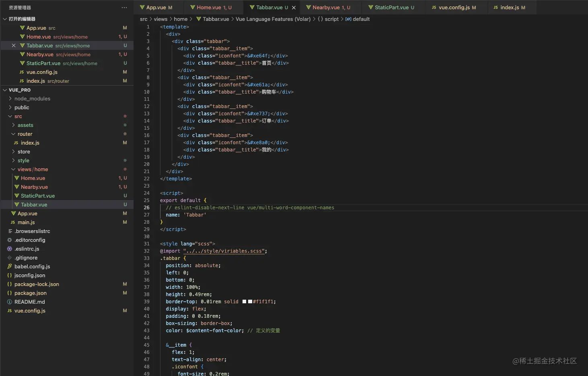Image resolution: width=588 pixels, height=376 pixels.
Task: Click the home breadcrumb segment
Action: click(x=181, y=19)
